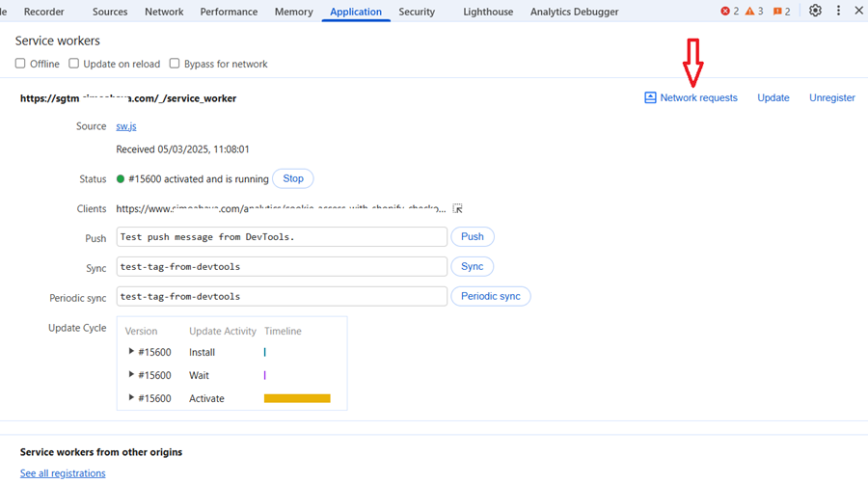Click the Clients URL text
The height and width of the screenshot is (484, 868).
tap(281, 208)
